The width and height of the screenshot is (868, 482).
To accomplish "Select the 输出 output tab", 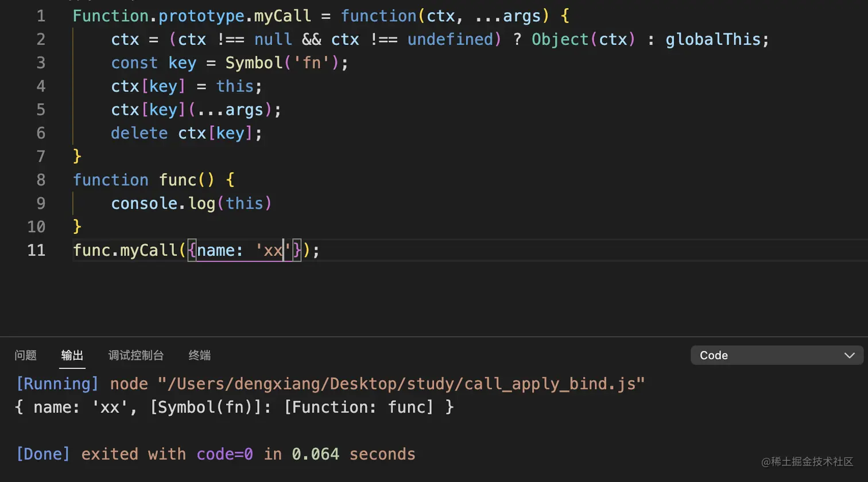I will pos(72,355).
